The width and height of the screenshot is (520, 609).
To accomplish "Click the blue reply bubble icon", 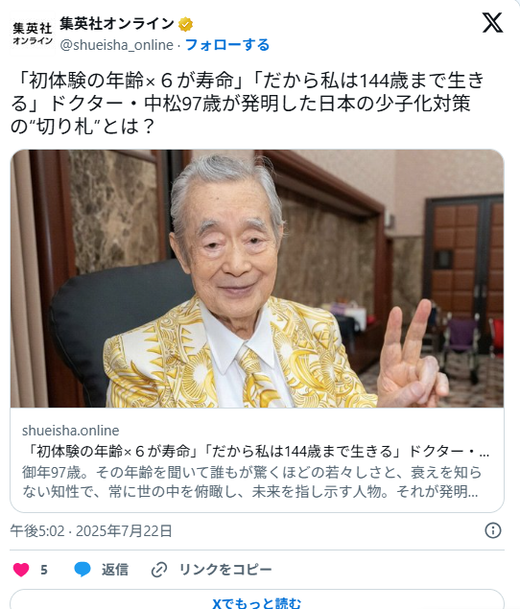I will pos(82,569).
